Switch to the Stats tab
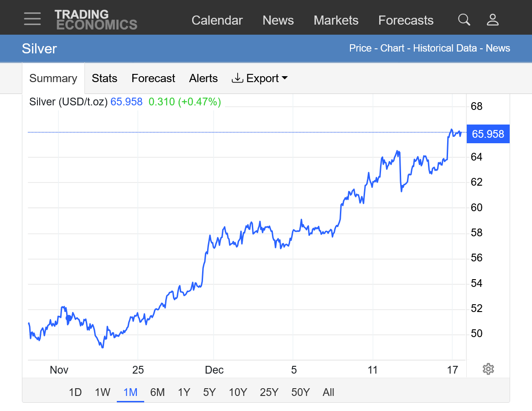532x411 pixels. 104,78
